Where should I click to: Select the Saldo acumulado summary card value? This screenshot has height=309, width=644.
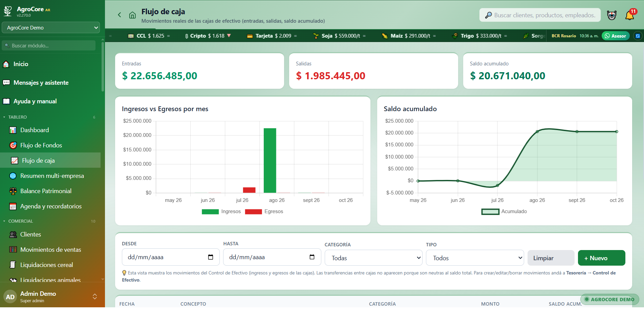(x=508, y=76)
